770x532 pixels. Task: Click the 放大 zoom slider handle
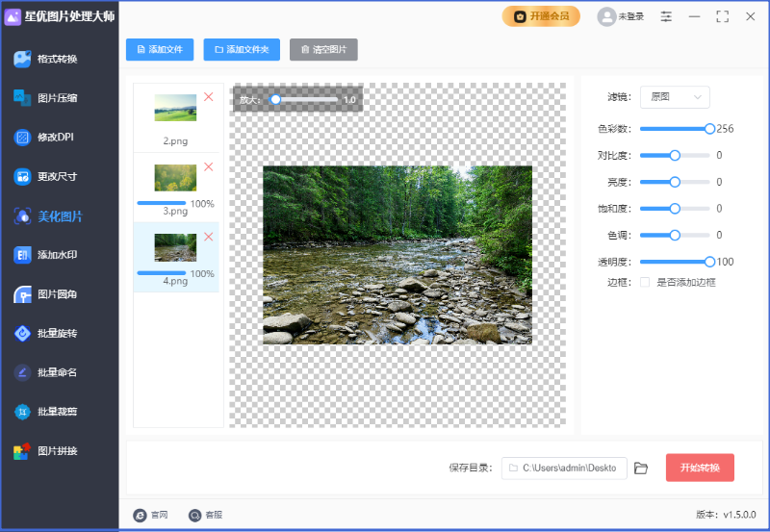[x=275, y=99]
